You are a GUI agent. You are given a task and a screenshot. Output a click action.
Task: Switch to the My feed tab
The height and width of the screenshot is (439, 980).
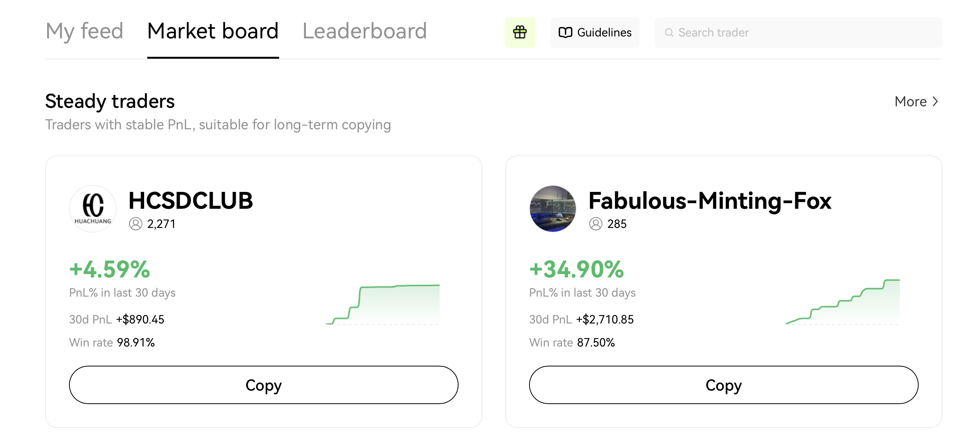tap(84, 31)
